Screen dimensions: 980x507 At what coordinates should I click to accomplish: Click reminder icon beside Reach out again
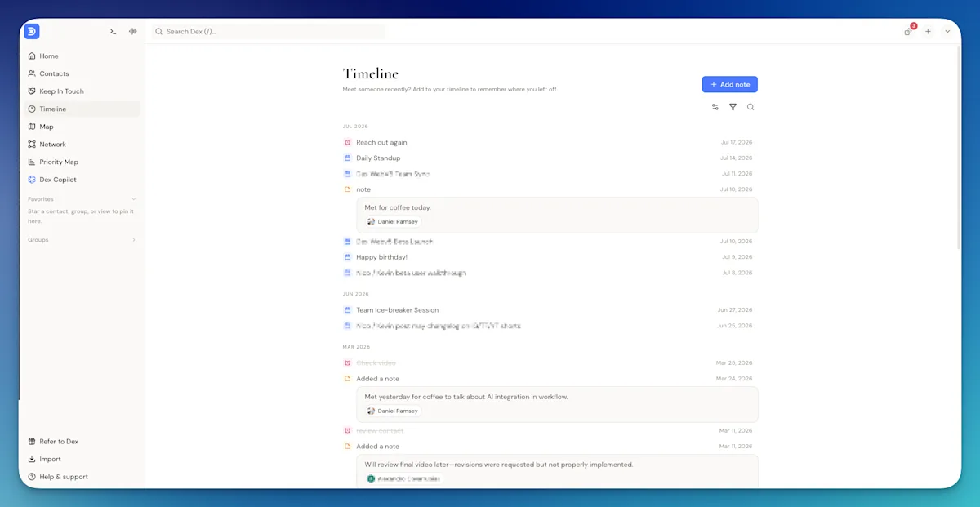point(347,142)
